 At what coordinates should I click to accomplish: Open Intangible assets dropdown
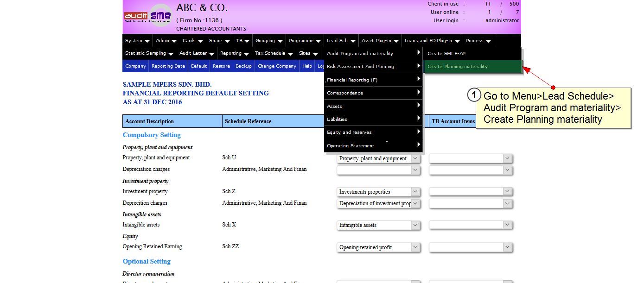point(378,225)
